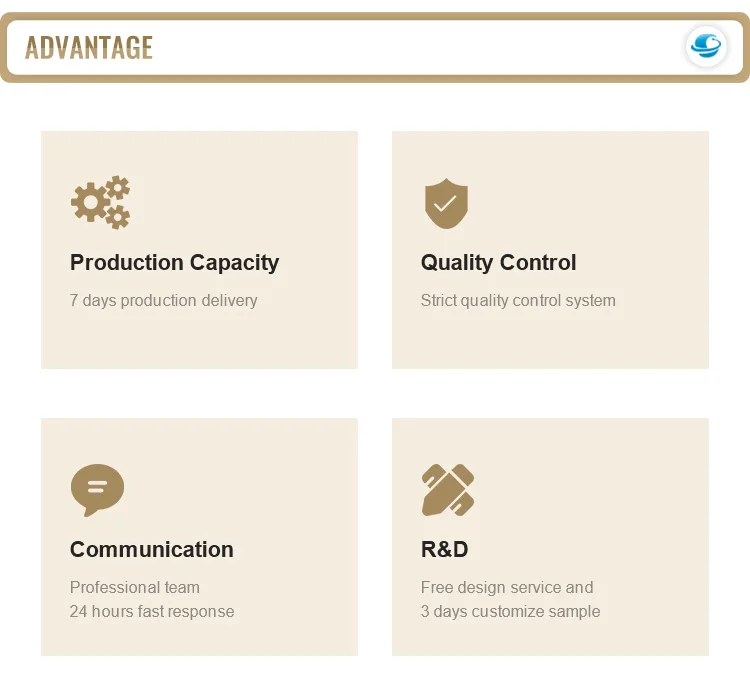Image resolution: width=750 pixels, height=681 pixels.
Task: Click the Communication heading
Action: tap(151, 550)
